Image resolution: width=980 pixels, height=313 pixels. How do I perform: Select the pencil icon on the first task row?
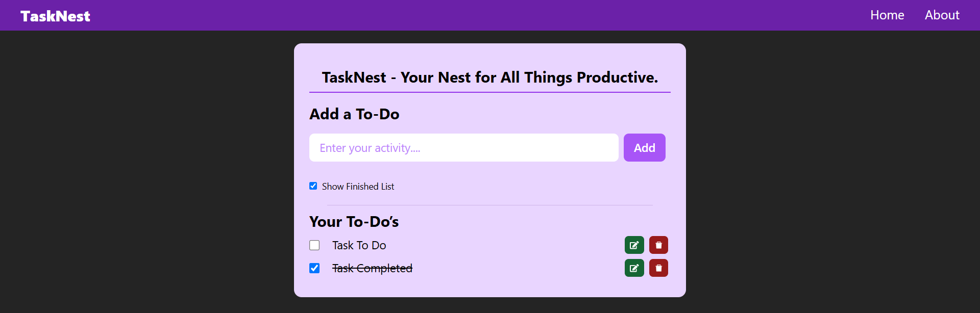(x=634, y=245)
